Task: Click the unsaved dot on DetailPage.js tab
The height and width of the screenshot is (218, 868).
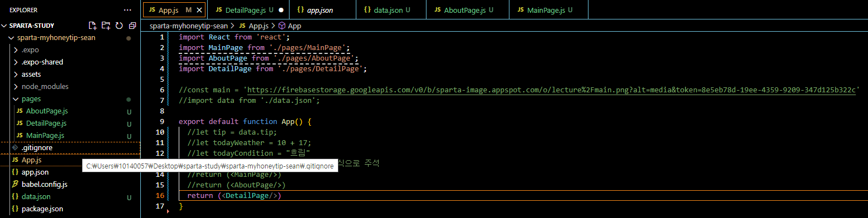Action: 281,10
